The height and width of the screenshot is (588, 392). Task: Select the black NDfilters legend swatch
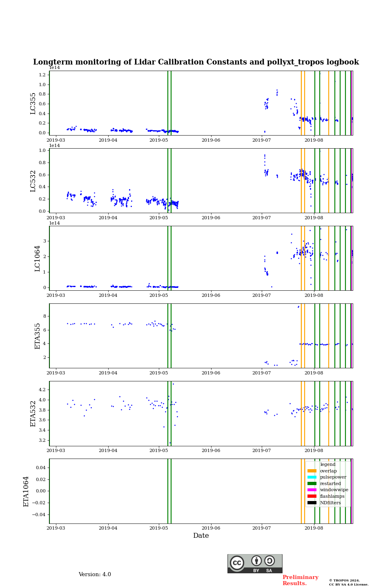(x=312, y=503)
